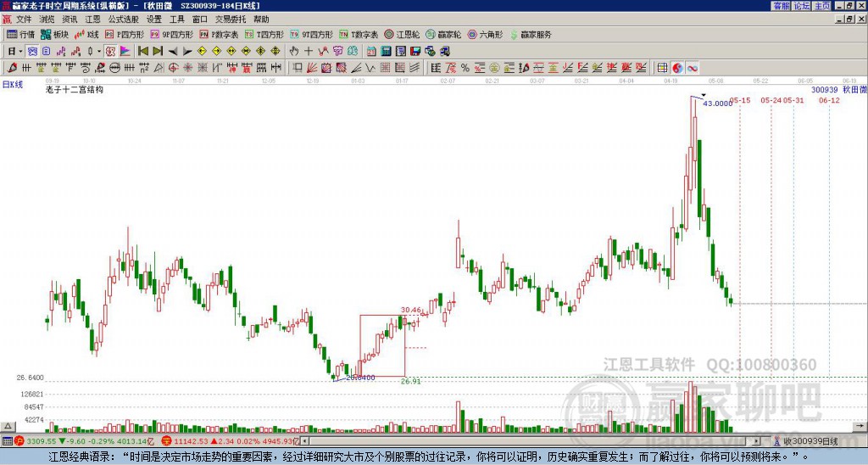The width and height of the screenshot is (868, 465).
Task: Expand the candlestick style dropdown arrow
Action: pos(99,52)
